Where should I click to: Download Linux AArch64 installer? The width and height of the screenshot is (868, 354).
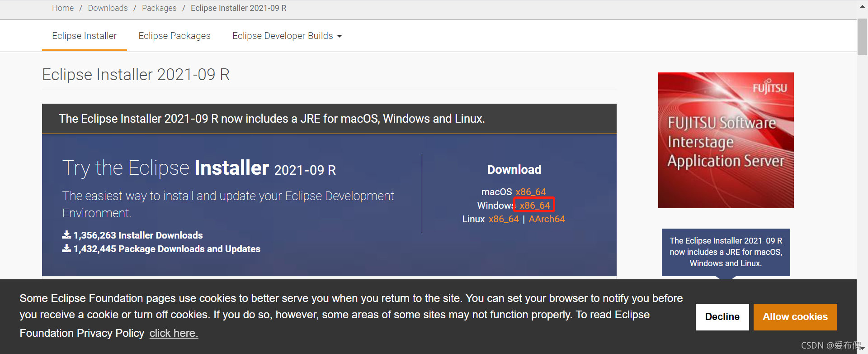coord(547,219)
